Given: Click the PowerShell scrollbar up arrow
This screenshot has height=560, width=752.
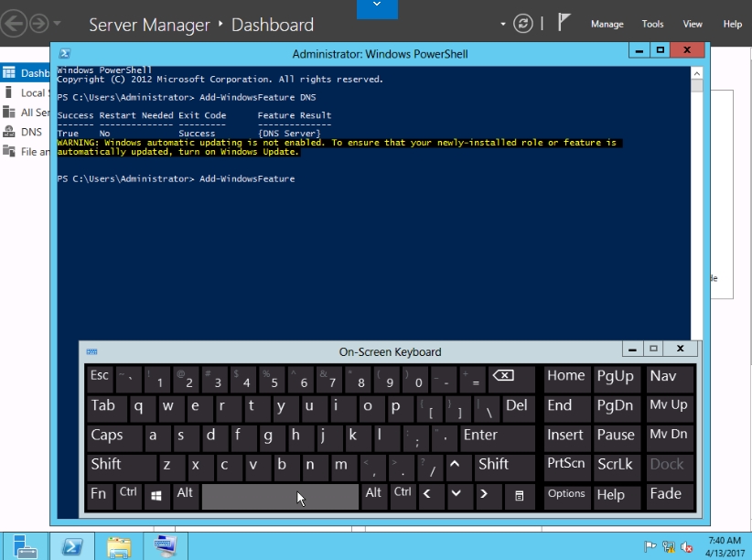Looking at the screenshot, I should click(x=697, y=73).
